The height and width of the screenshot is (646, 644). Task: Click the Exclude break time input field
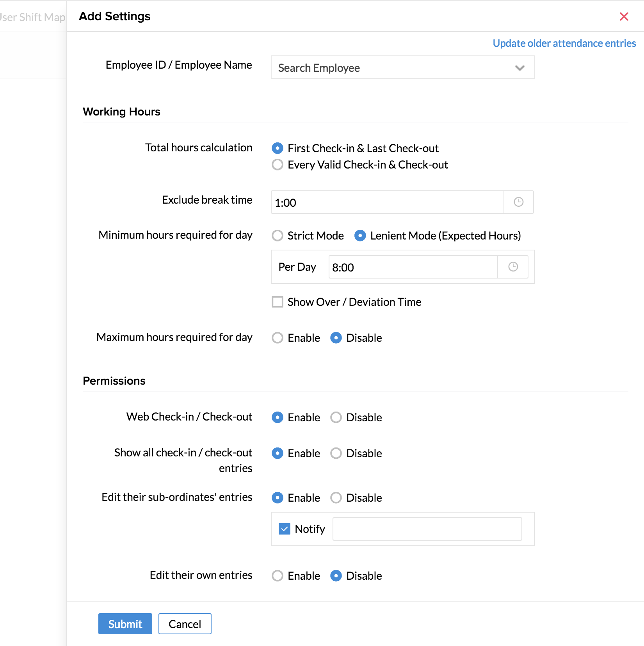click(386, 202)
